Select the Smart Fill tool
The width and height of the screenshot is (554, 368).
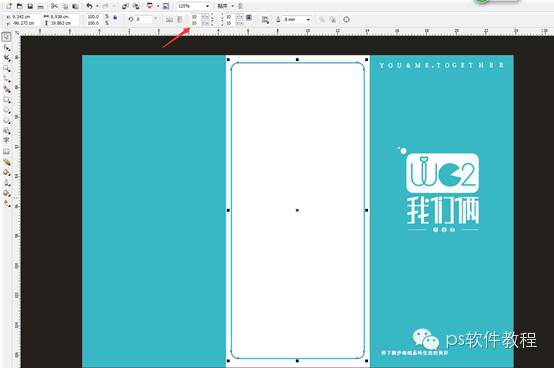[7, 89]
